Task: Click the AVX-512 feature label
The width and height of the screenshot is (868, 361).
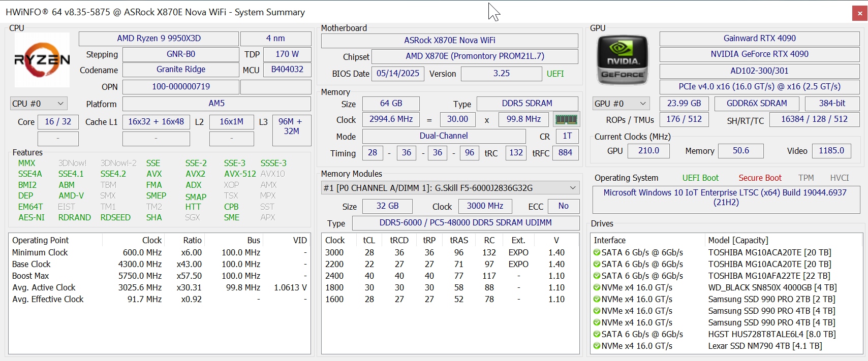Action: (x=240, y=174)
